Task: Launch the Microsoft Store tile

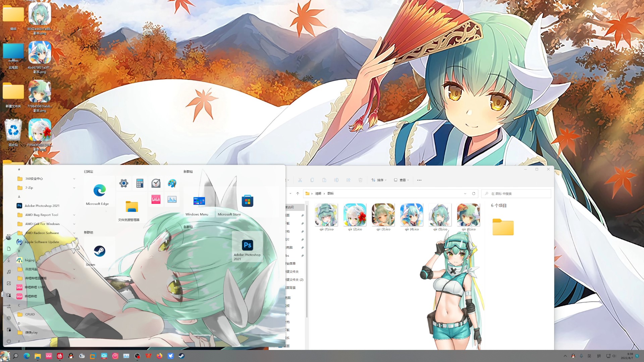Action: tap(247, 201)
